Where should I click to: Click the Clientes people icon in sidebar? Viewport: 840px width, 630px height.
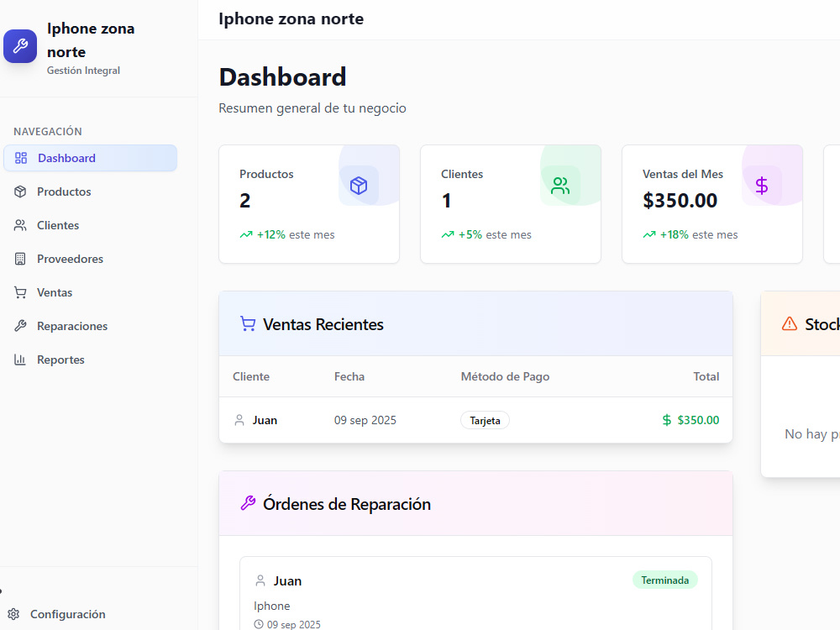tap(20, 225)
